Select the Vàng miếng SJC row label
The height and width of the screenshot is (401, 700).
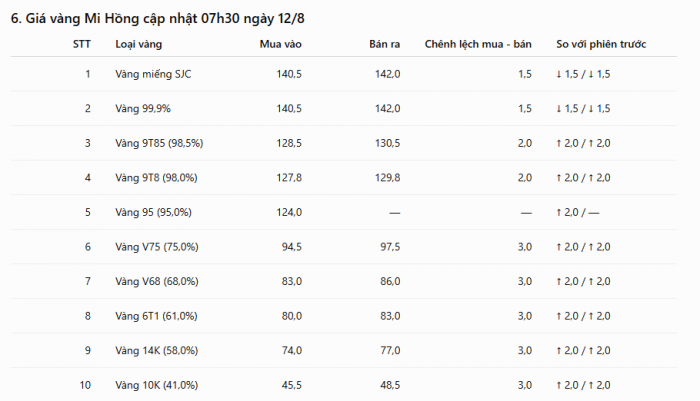(x=153, y=74)
